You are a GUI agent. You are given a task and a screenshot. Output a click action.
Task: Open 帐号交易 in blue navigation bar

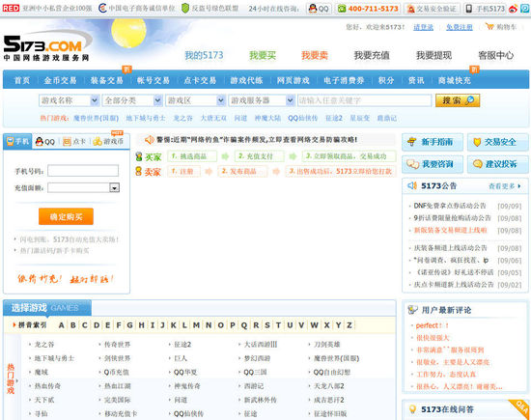[x=154, y=80]
